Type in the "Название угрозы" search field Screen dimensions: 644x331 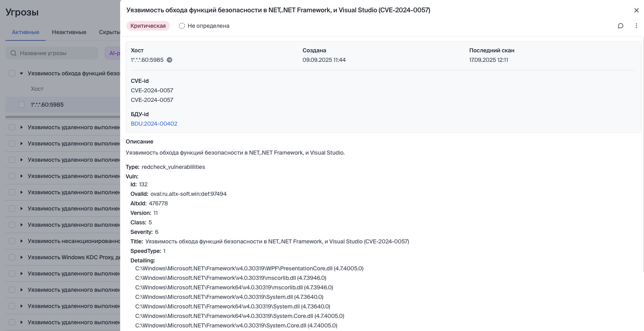tap(56, 53)
